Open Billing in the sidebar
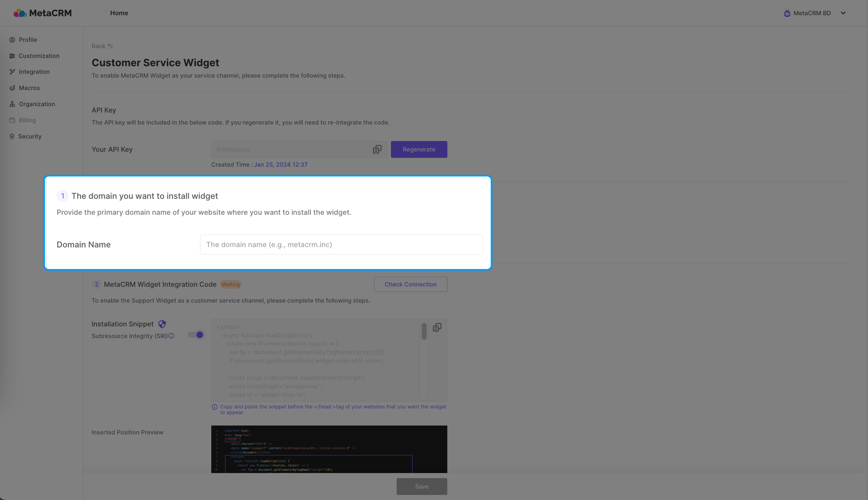The height and width of the screenshot is (500, 868). point(27,120)
